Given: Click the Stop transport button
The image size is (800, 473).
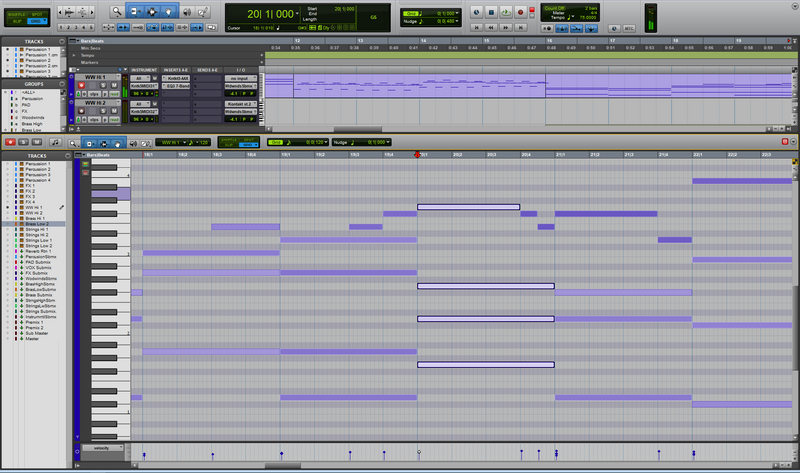Looking at the screenshot, I should pyautogui.click(x=491, y=12).
